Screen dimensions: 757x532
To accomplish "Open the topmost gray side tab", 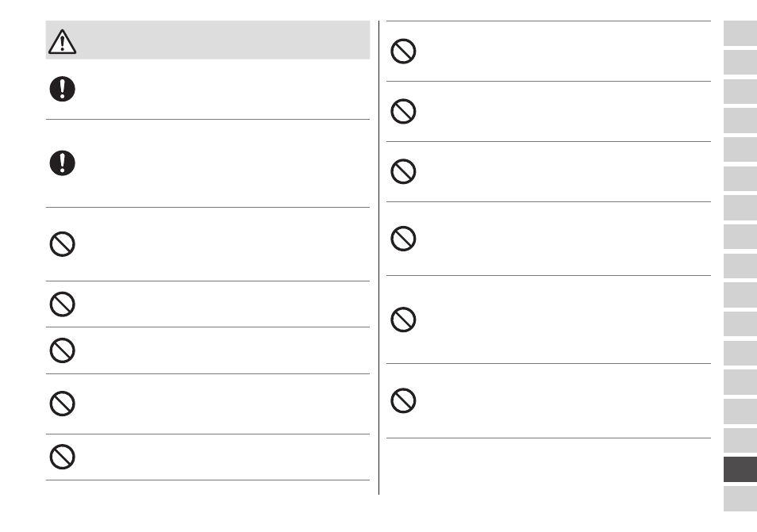I will (740, 33).
